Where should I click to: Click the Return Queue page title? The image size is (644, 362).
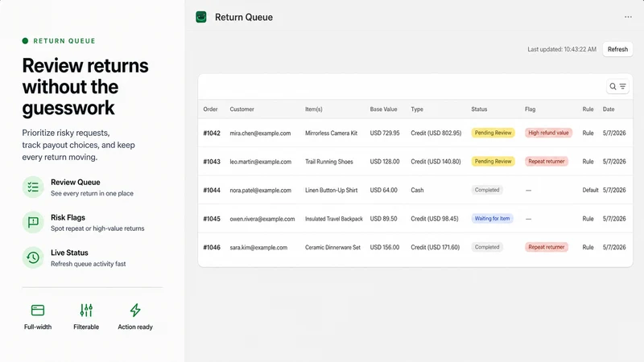tap(244, 17)
